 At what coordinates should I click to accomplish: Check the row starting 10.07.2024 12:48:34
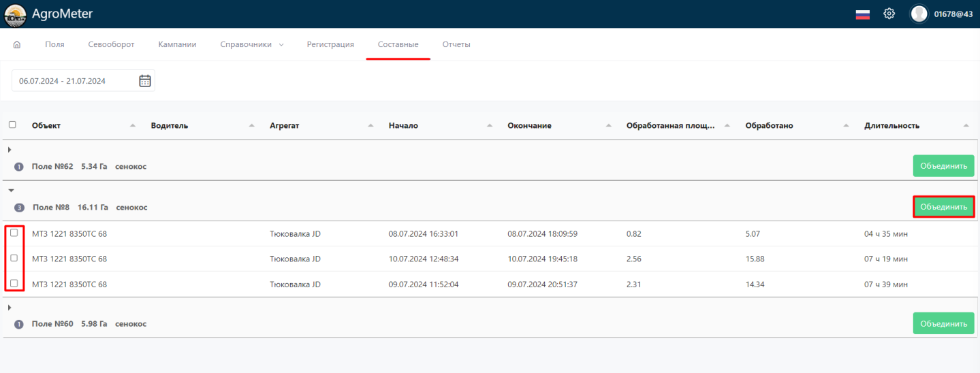pos(14,259)
